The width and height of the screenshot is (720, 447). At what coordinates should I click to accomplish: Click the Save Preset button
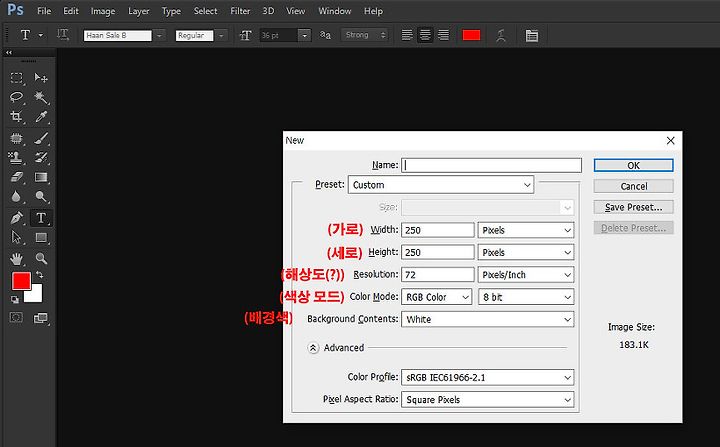tap(634, 207)
